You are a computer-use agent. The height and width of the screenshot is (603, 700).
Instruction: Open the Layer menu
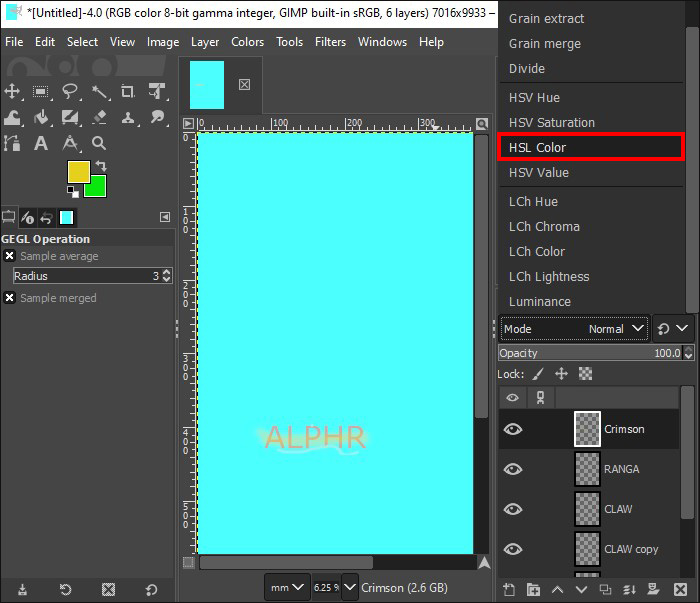click(205, 42)
